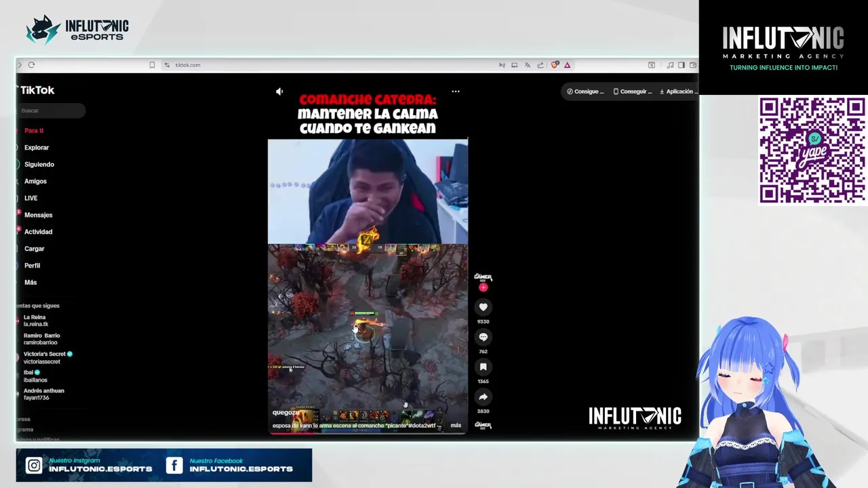Click the picture-in-picture screen icon
The width and height of the screenshot is (868, 488).
coord(514,65)
